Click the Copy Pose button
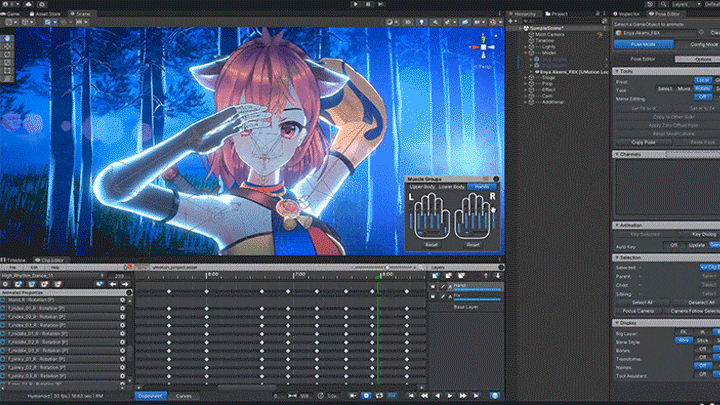This screenshot has height=405, width=720. [x=643, y=142]
